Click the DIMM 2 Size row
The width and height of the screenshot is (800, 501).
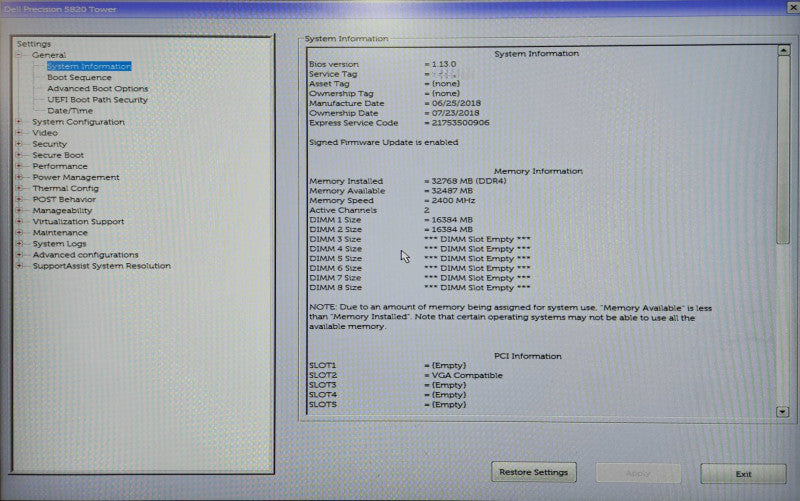click(391, 230)
